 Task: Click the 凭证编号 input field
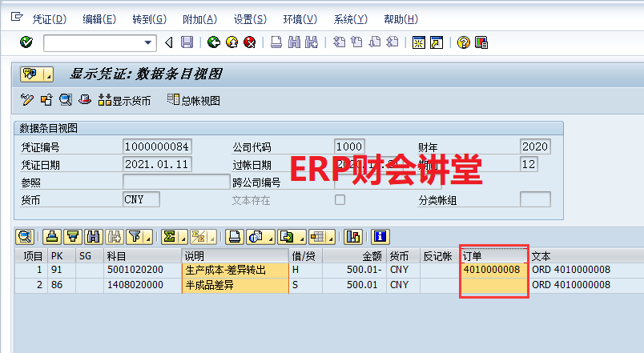pyautogui.click(x=158, y=146)
